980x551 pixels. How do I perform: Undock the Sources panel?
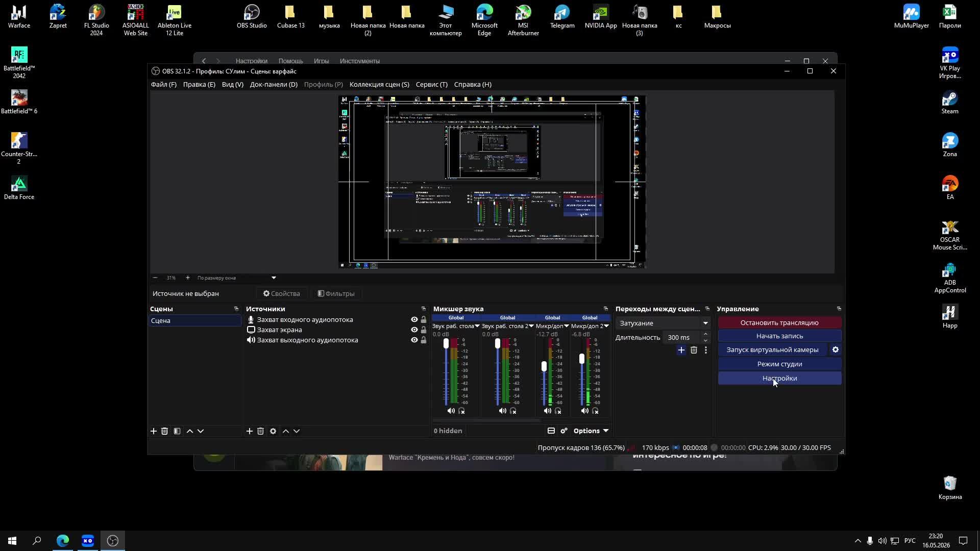(423, 309)
